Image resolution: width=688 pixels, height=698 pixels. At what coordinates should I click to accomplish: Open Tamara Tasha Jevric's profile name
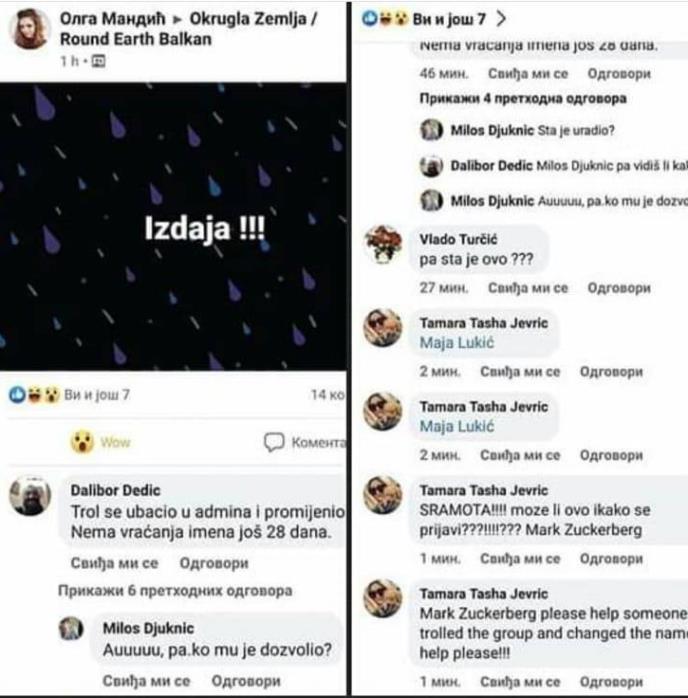point(483,323)
